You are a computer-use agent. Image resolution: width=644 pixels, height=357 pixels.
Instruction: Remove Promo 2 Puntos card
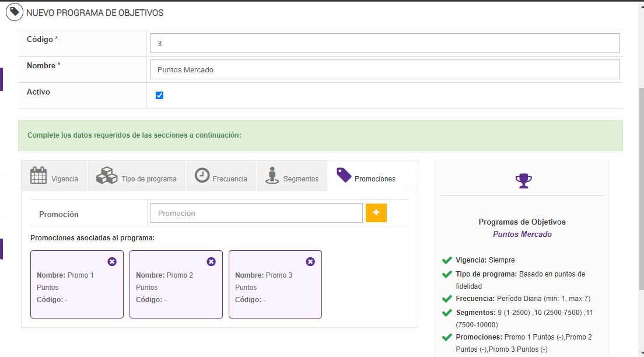click(211, 262)
